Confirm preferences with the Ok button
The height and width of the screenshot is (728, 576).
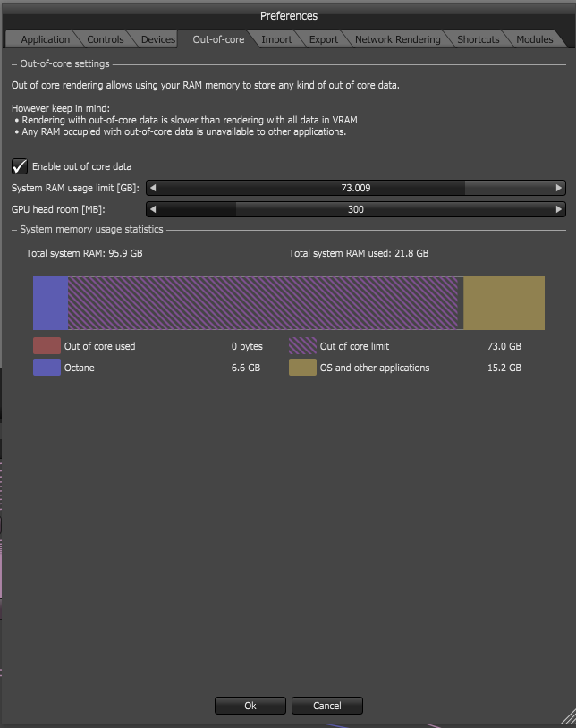(250, 706)
